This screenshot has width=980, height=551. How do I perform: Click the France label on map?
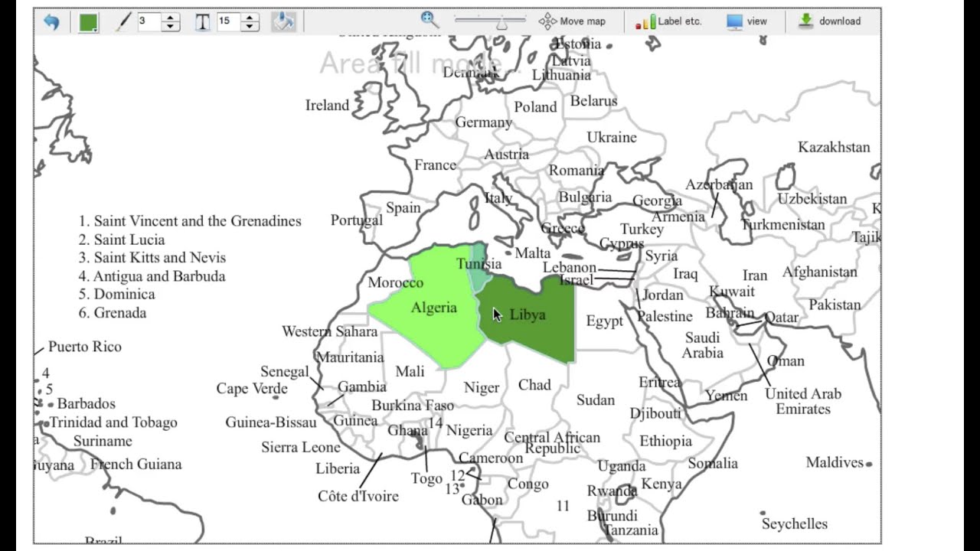435,165
